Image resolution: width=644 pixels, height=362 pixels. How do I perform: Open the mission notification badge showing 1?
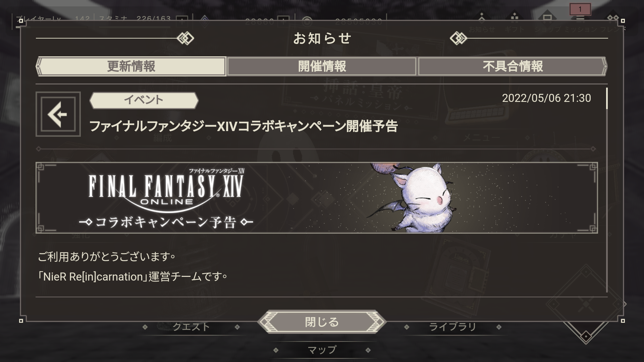pyautogui.click(x=580, y=9)
